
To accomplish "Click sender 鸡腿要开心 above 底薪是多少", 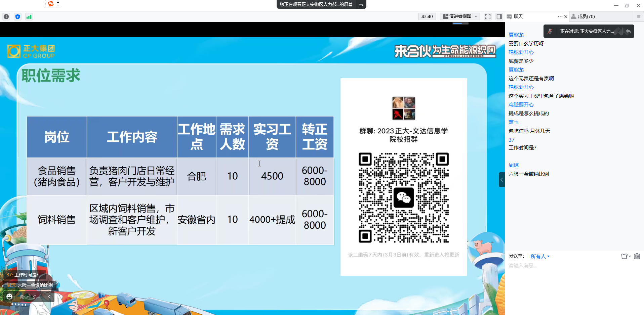I will pyautogui.click(x=521, y=52).
